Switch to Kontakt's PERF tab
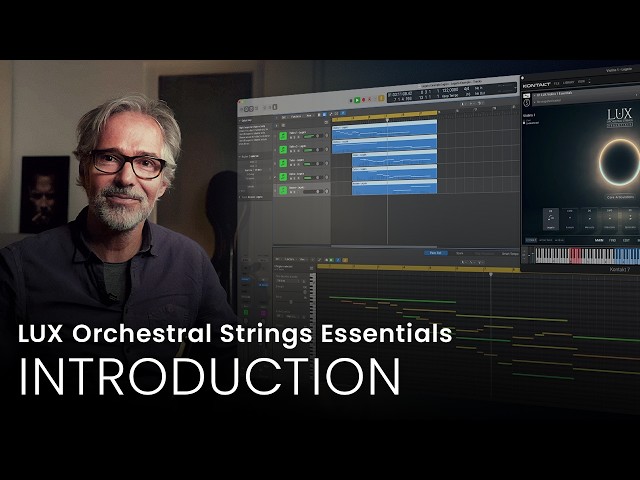The height and width of the screenshot is (480, 640). [x=612, y=240]
